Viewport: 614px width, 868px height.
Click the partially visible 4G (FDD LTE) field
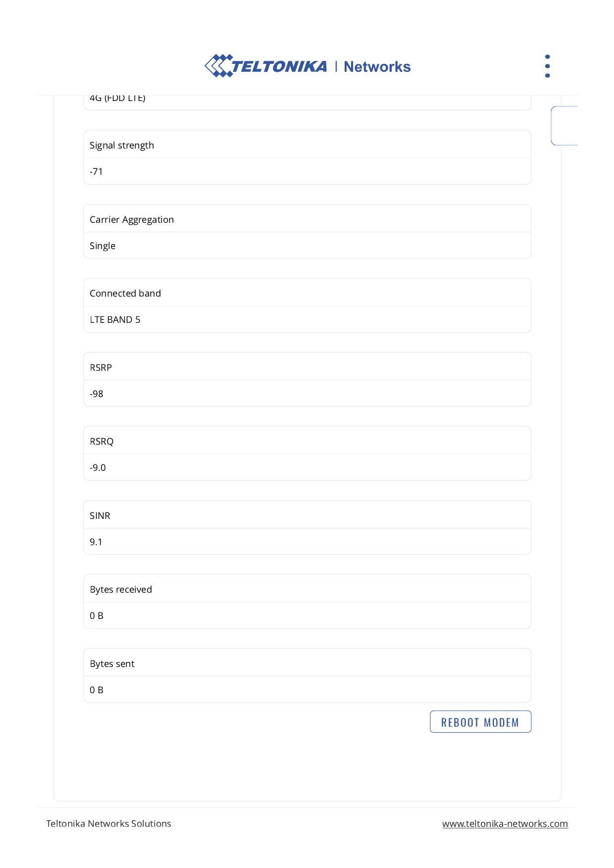307,102
